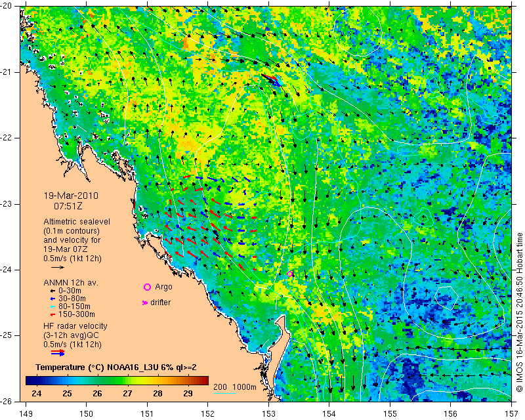The image size is (525, 420).
Task: Click the red-blue HF radar scale arrows
Action: pos(58,352)
